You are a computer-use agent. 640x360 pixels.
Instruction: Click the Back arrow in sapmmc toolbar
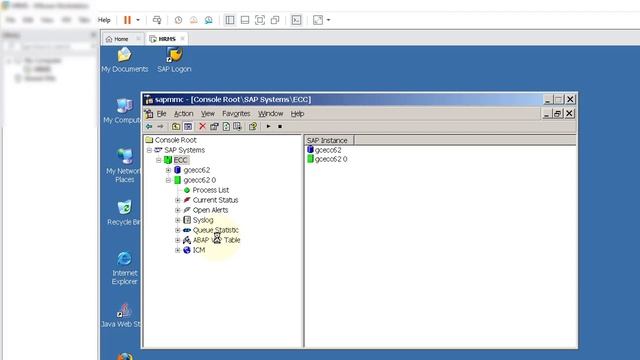tap(149, 127)
